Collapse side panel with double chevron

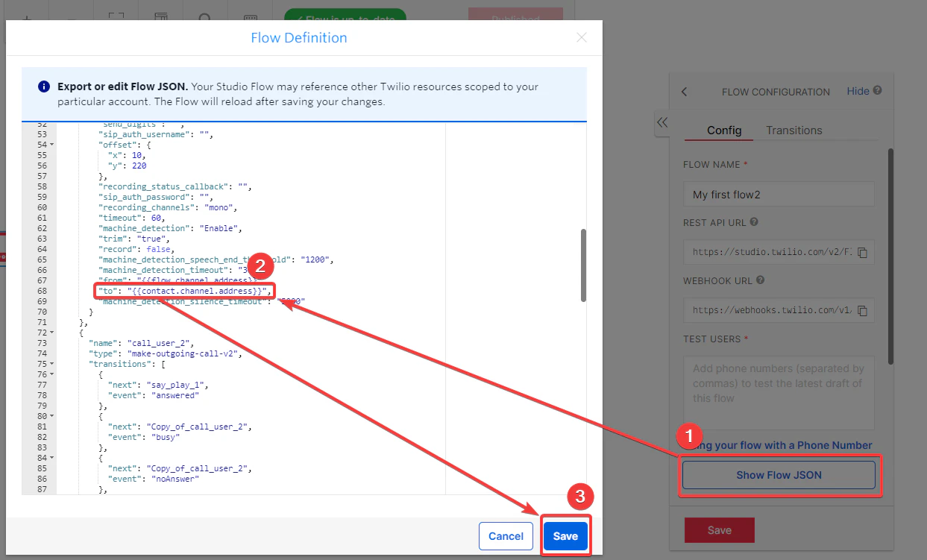point(662,122)
